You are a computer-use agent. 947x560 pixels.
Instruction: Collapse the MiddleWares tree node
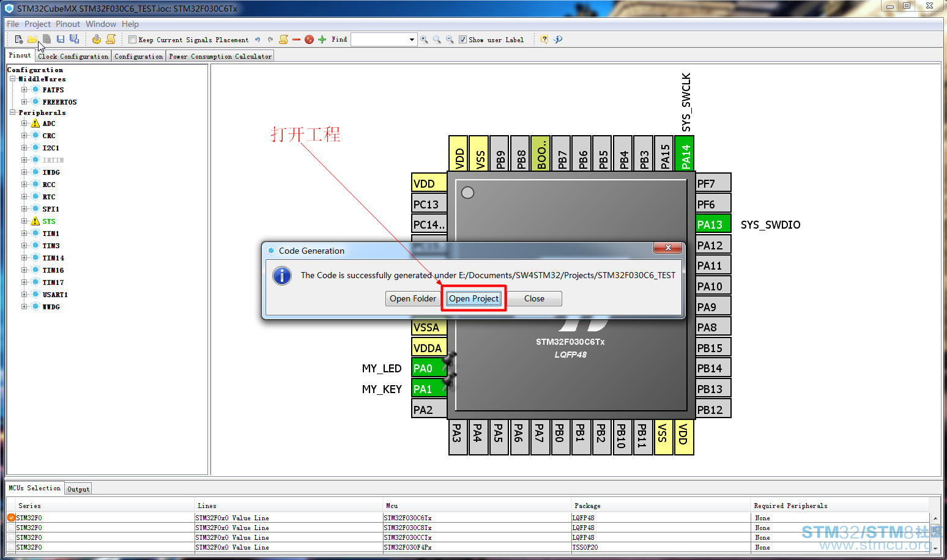pyautogui.click(x=13, y=79)
